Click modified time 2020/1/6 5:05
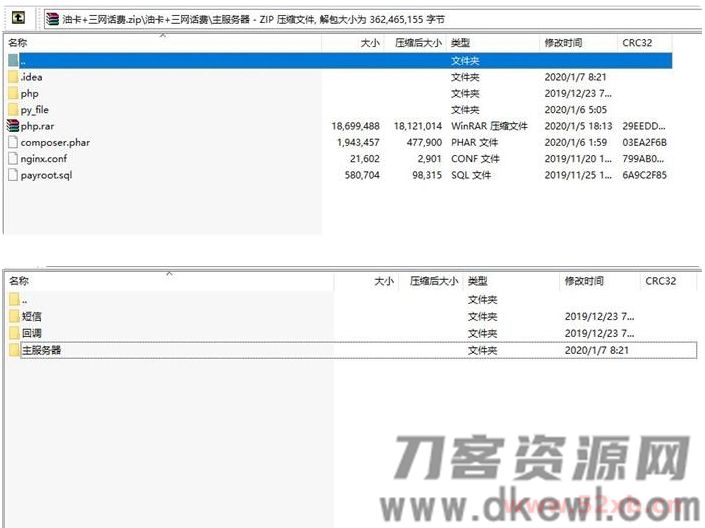This screenshot has width=705, height=528. tap(576, 110)
